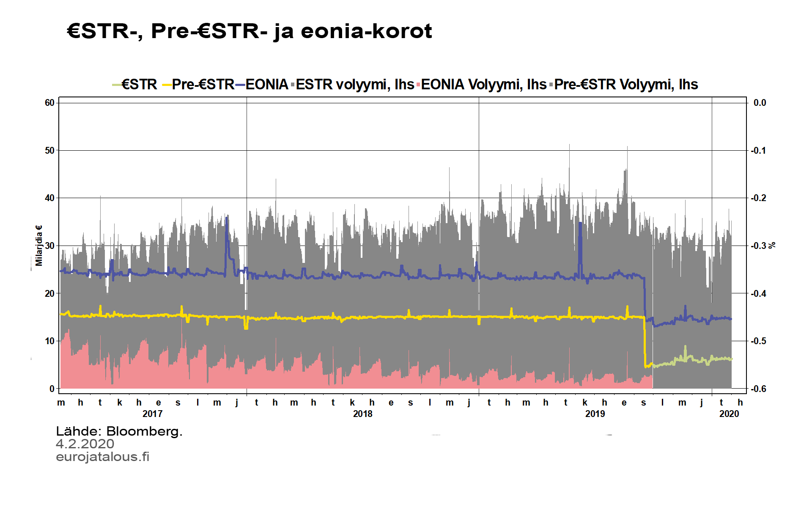Click the pink EONIA Volyymi legend swatch

[x=418, y=85]
